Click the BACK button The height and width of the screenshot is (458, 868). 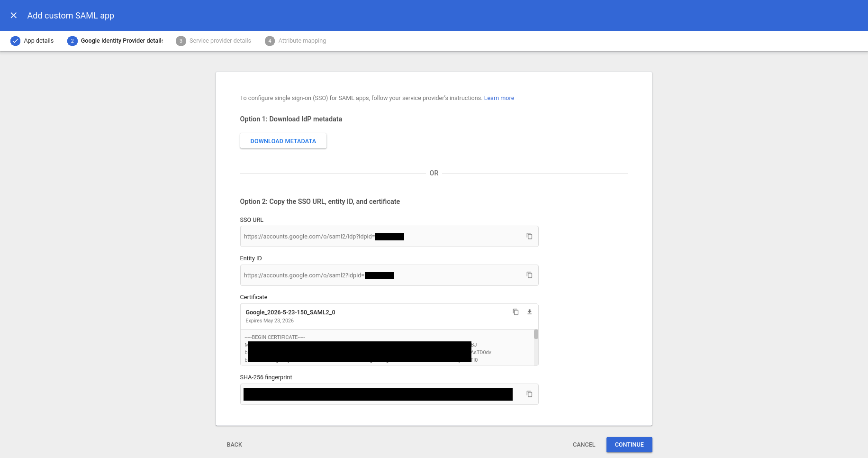[x=234, y=445]
